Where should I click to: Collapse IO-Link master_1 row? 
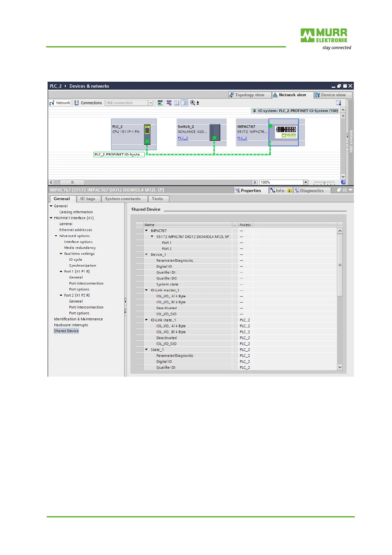coord(147,290)
